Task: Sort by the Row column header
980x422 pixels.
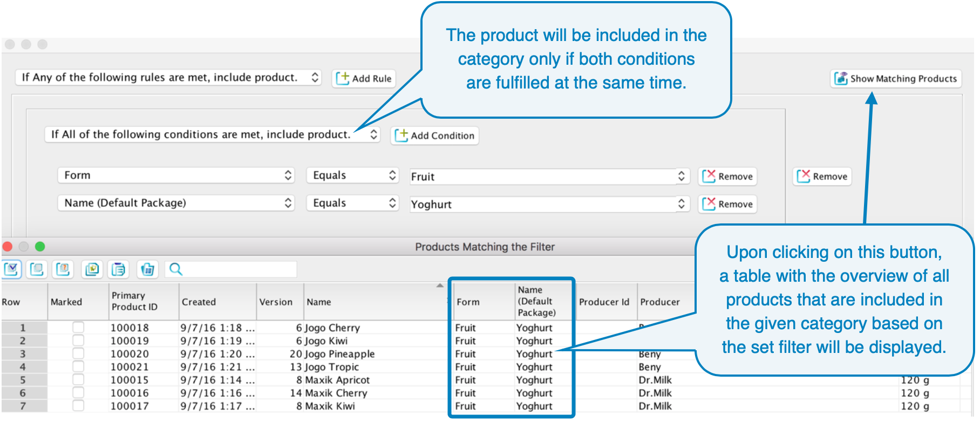Action: 24,302
